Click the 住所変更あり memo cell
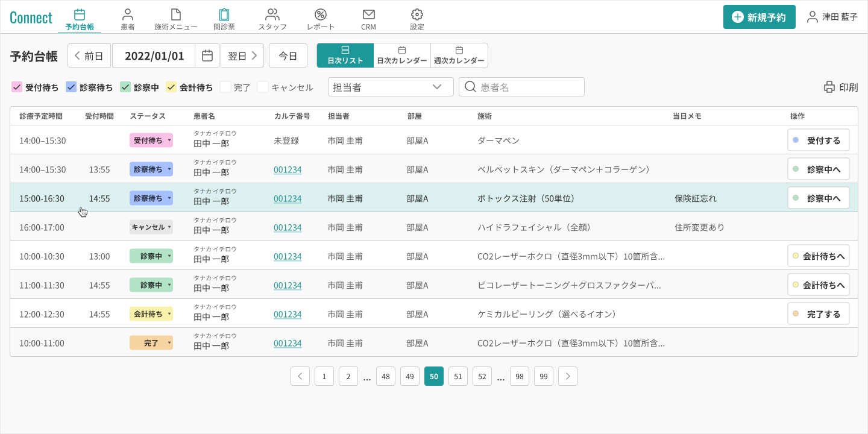868x434 pixels. pyautogui.click(x=699, y=227)
